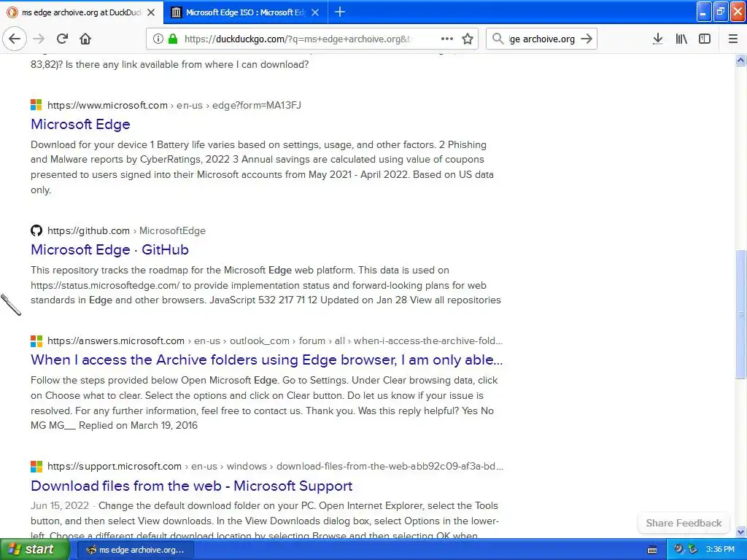Click Microsoft favicon beside support.microsoft.com result
The image size is (747, 560).
coord(36,466)
